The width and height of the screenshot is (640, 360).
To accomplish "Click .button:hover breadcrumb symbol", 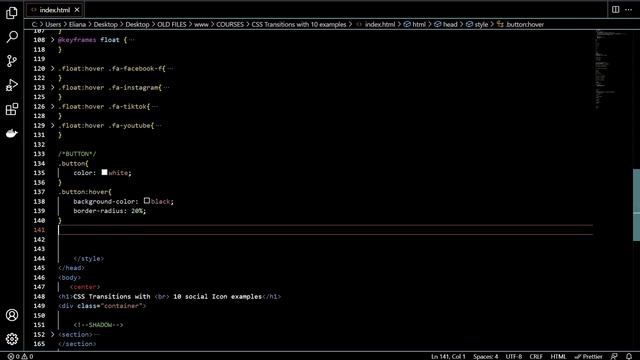I will [x=520, y=24].
